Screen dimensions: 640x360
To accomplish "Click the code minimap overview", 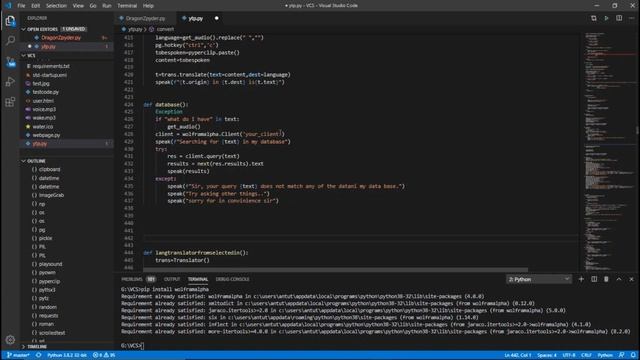I will pyautogui.click(x=609, y=151).
